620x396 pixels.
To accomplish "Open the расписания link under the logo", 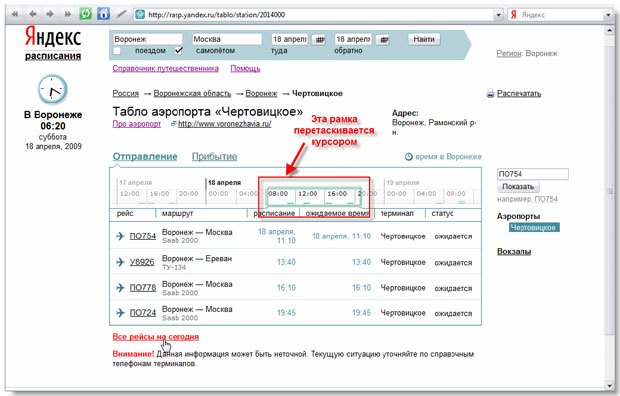I will click(x=53, y=56).
